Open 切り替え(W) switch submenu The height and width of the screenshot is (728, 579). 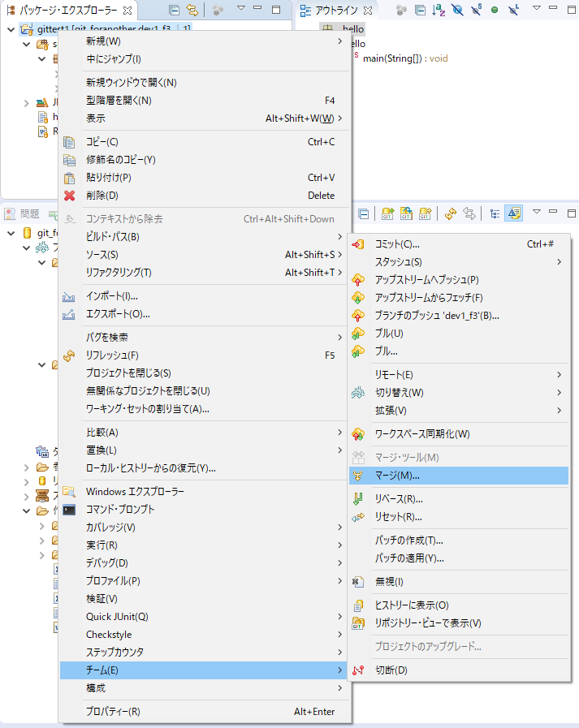tap(459, 393)
